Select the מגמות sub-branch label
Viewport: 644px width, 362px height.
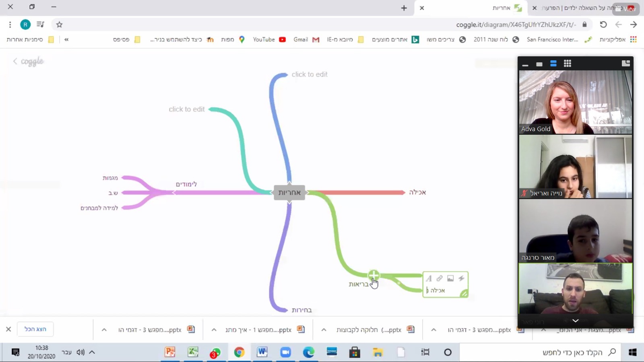(110, 178)
